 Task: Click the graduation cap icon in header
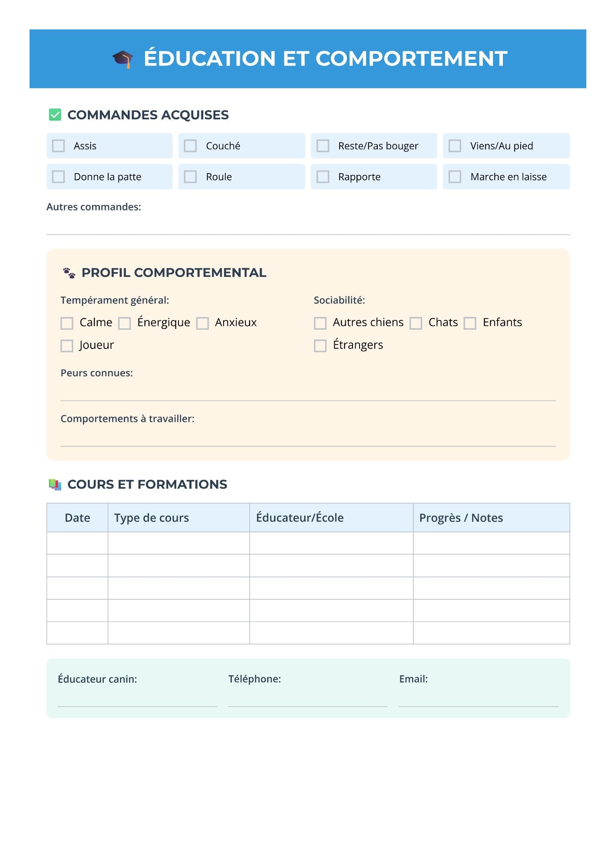click(123, 59)
